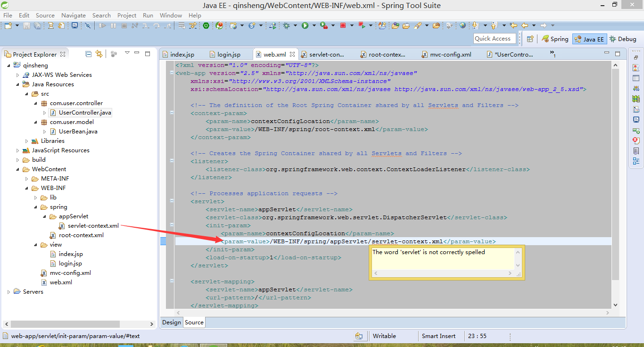Show hidden editor tabs list
Viewport: 644px width, 347px height.
[x=553, y=54]
